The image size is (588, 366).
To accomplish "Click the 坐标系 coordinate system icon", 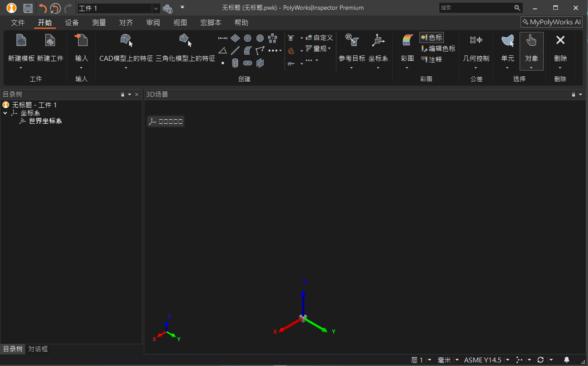I will [x=378, y=41].
